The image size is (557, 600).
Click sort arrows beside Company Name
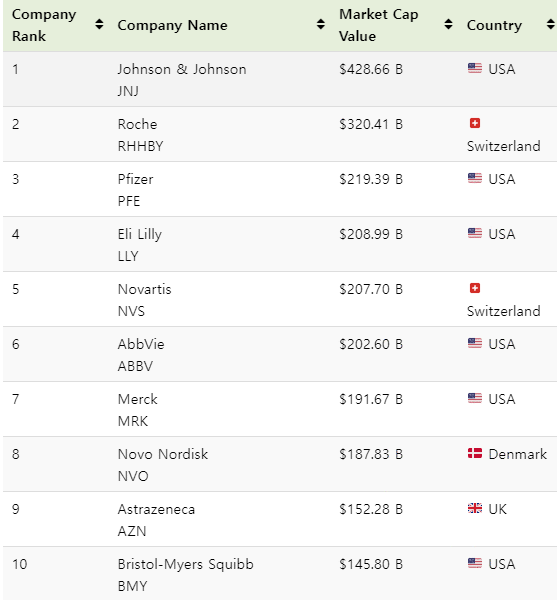321,24
